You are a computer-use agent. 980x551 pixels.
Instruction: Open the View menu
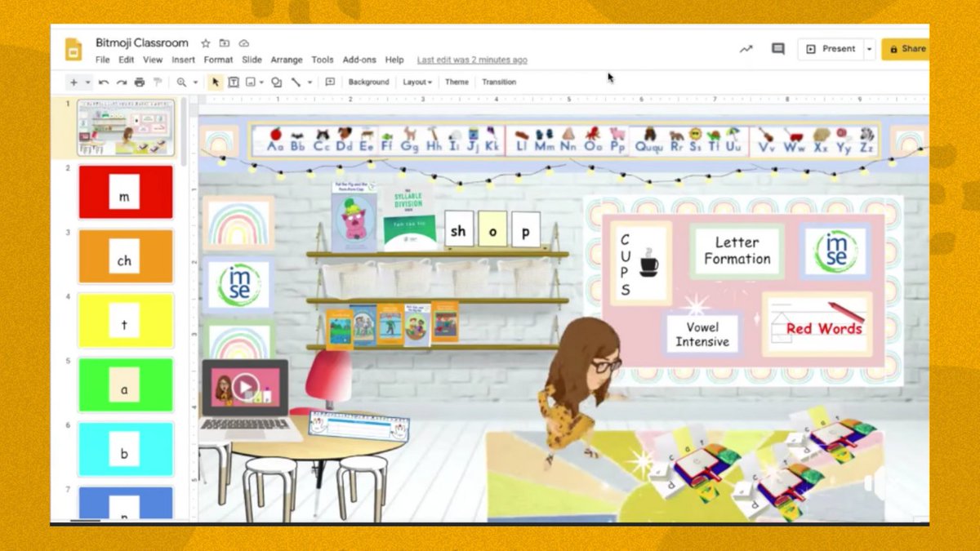coord(153,60)
